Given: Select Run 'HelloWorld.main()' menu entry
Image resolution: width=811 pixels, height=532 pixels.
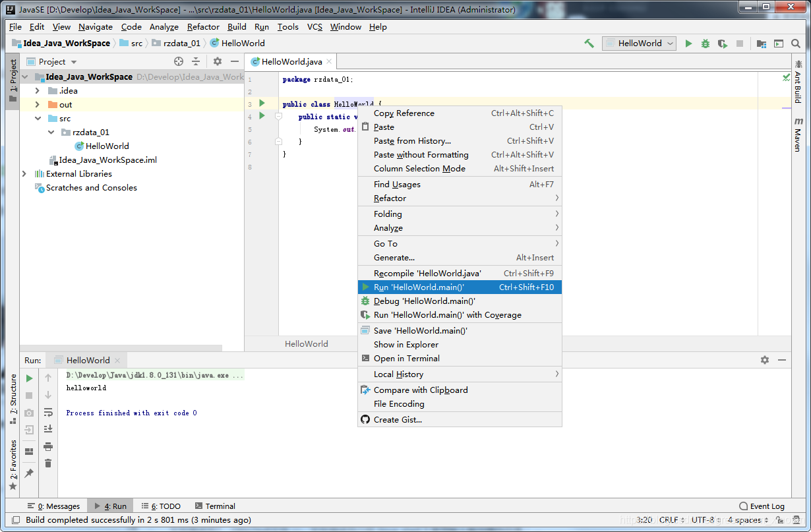Looking at the screenshot, I should coord(460,287).
